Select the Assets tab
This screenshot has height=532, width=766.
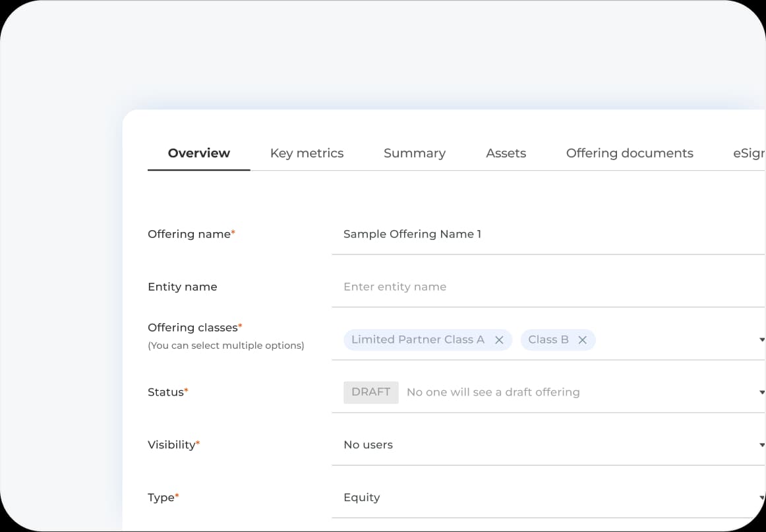[x=506, y=153]
